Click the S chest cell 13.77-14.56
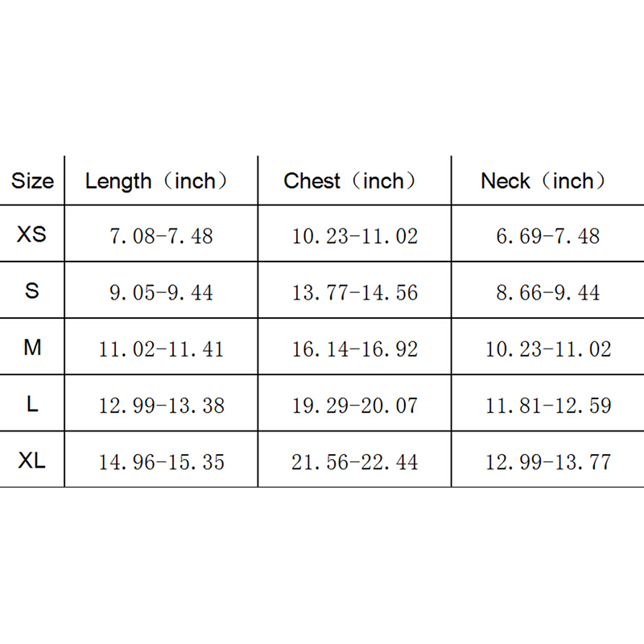The image size is (644, 644). (355, 292)
